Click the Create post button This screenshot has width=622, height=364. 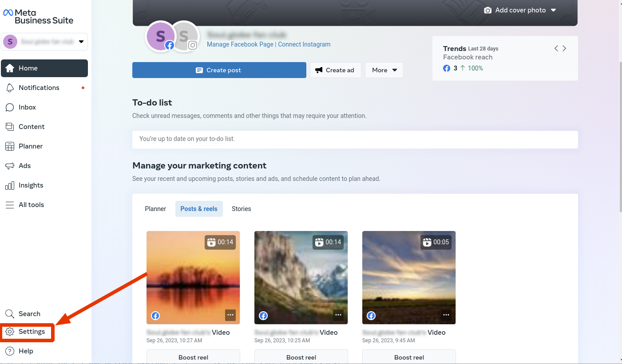219,70
